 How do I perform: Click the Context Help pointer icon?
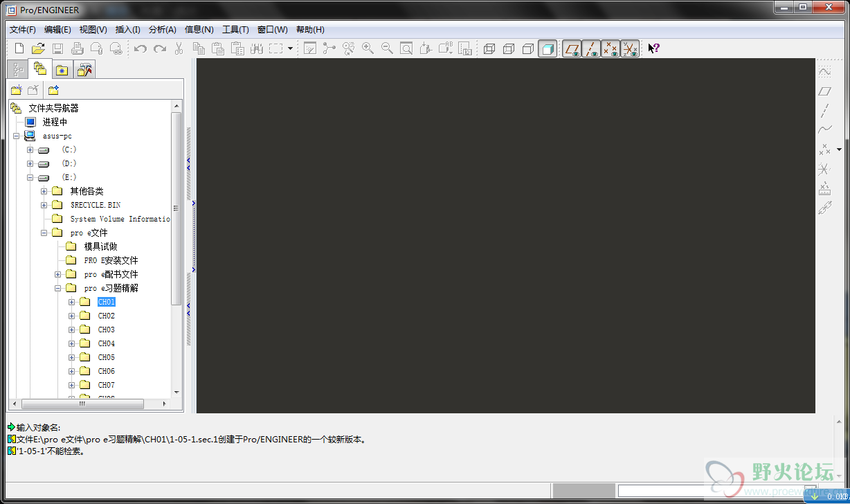tap(653, 48)
